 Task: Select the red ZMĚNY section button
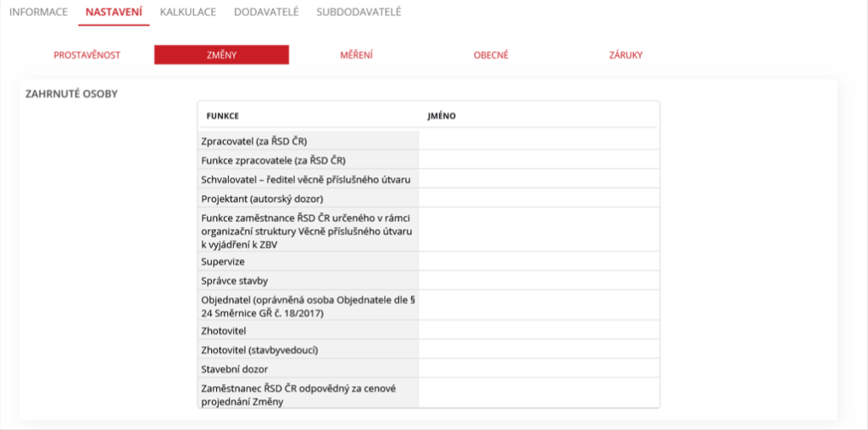click(x=221, y=55)
